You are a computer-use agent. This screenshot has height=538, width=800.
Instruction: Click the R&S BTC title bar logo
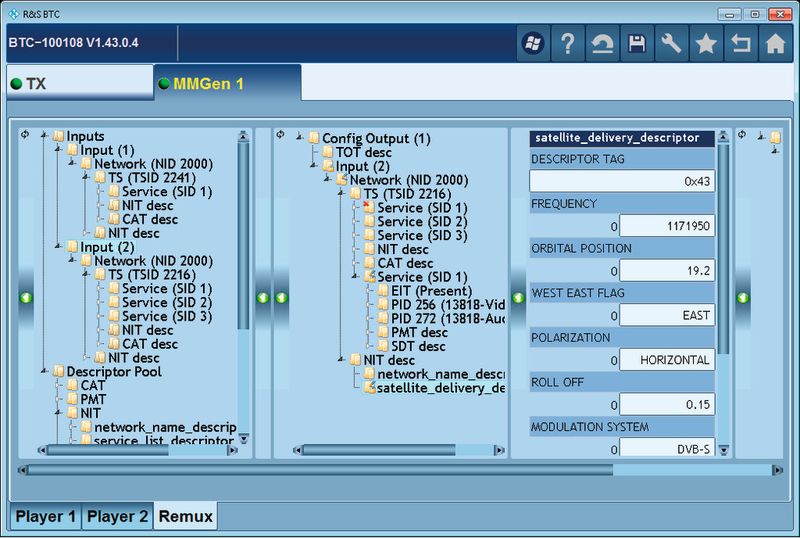point(14,14)
